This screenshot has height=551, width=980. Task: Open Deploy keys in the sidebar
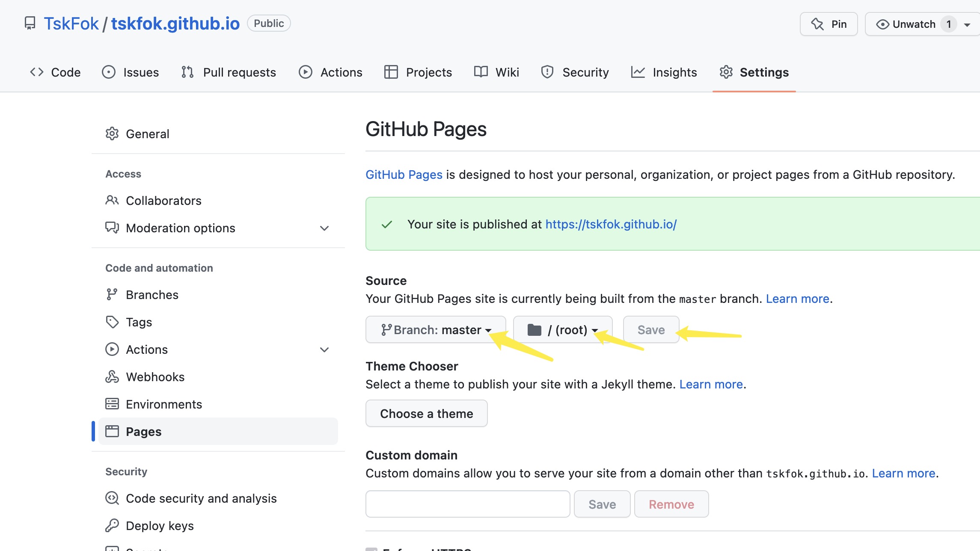coord(218,526)
